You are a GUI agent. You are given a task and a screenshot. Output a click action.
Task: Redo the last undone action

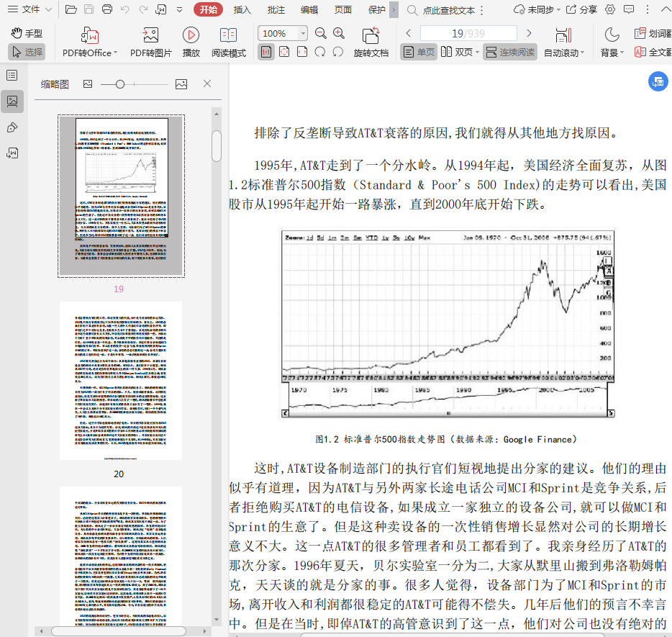143,9
